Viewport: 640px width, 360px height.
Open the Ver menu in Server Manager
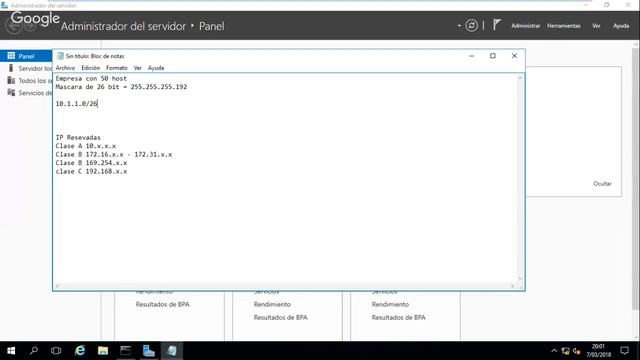coord(596,26)
